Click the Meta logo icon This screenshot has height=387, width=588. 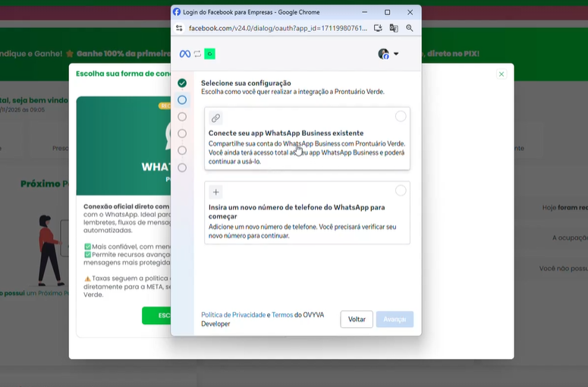184,54
